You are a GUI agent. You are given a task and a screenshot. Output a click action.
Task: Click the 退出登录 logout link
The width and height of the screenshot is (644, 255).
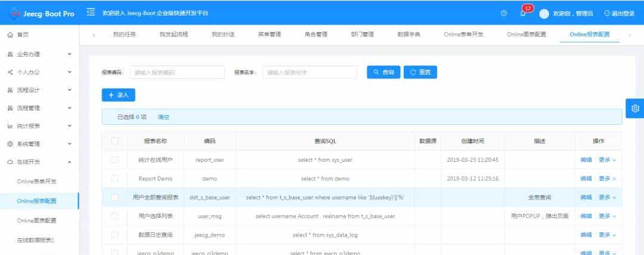click(x=620, y=13)
